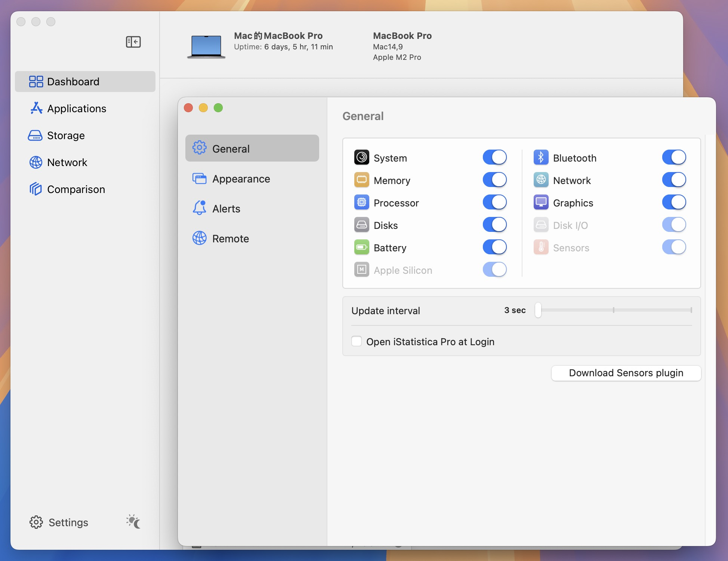Turn off the Memory switch
Image resolution: width=728 pixels, height=561 pixels.
click(494, 180)
